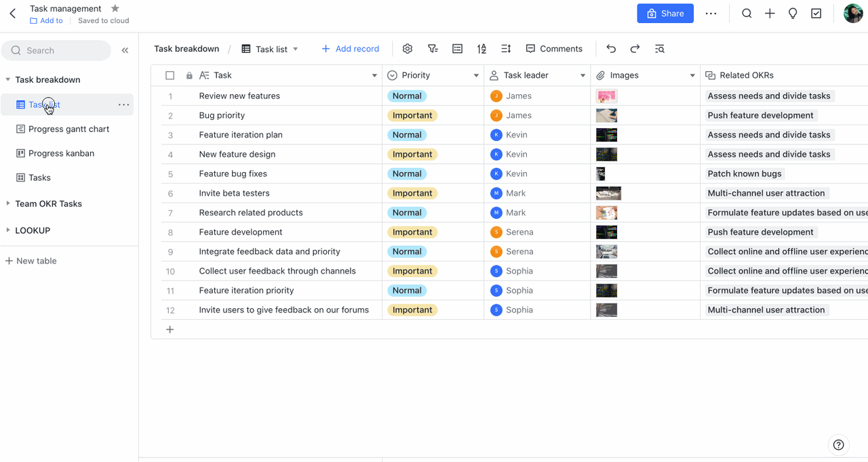
Task: Open image thumbnail for Review new features
Action: (x=606, y=96)
